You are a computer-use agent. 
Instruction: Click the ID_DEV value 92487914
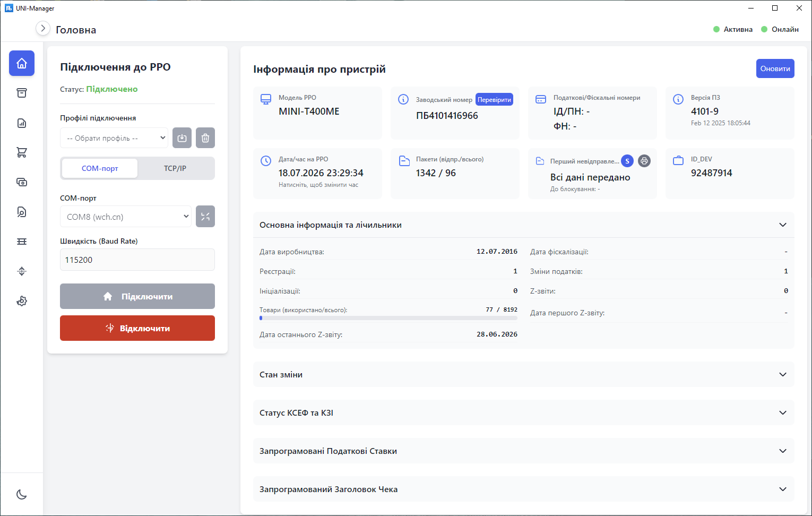point(712,173)
